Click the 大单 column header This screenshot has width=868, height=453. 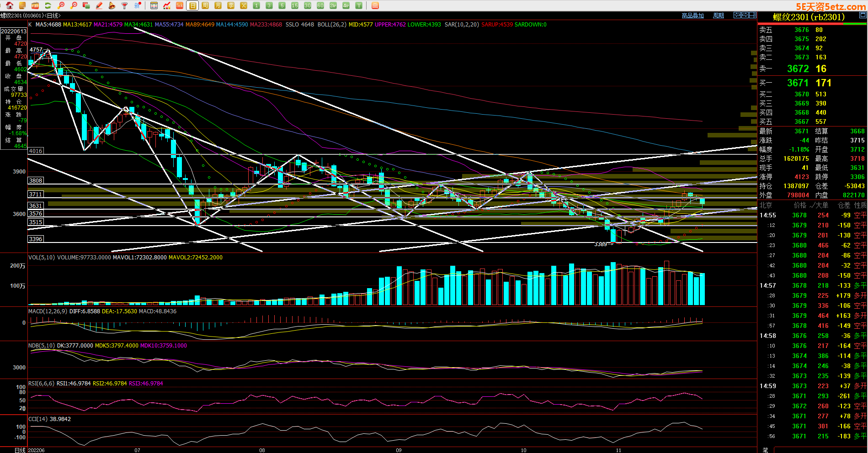click(x=822, y=205)
